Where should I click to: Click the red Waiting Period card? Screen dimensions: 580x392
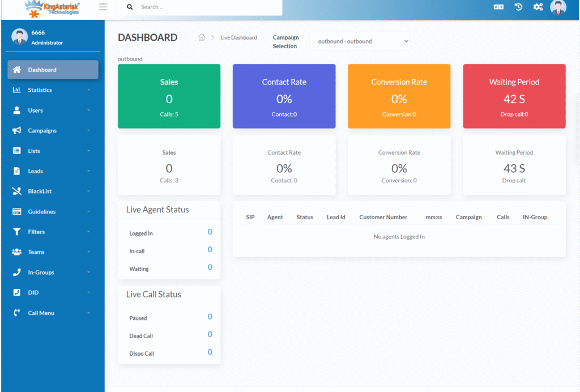click(x=514, y=96)
